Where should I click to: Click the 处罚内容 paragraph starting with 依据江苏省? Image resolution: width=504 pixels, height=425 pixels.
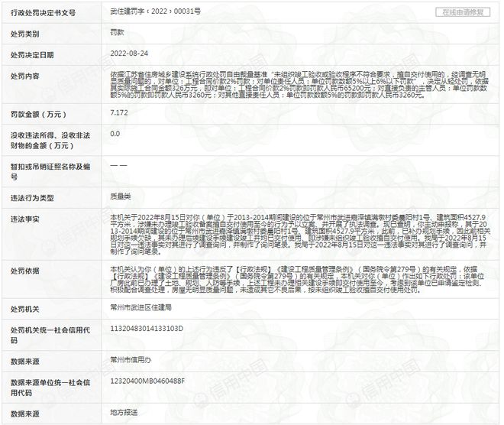click(x=299, y=85)
